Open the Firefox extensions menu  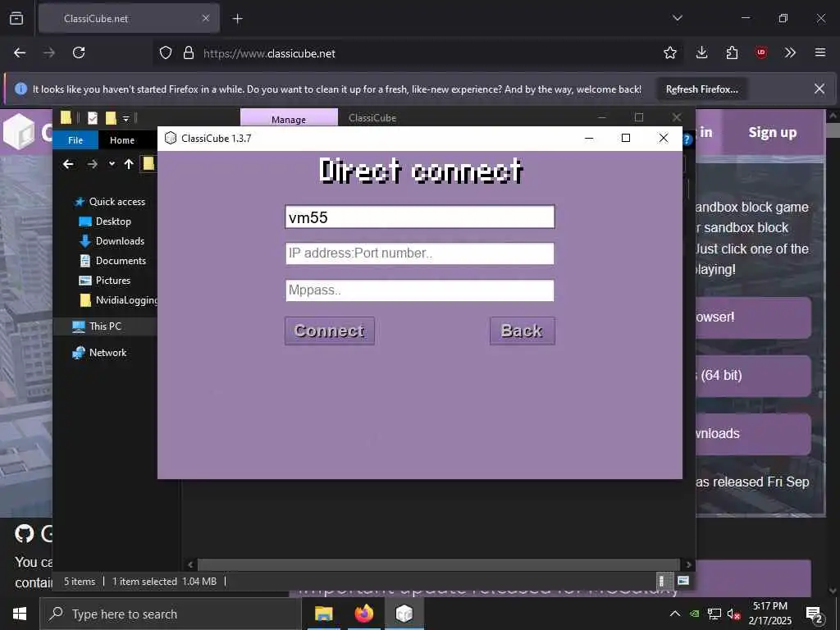click(732, 53)
